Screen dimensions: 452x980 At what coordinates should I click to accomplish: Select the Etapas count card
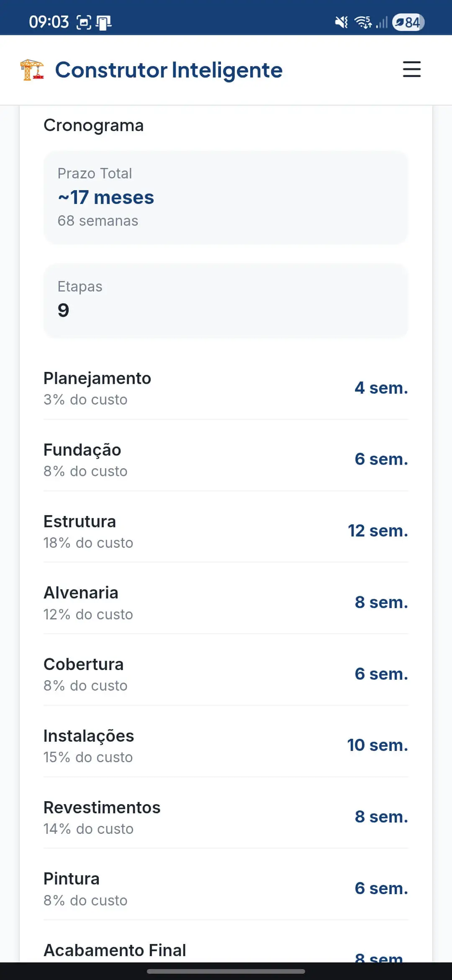click(x=226, y=300)
